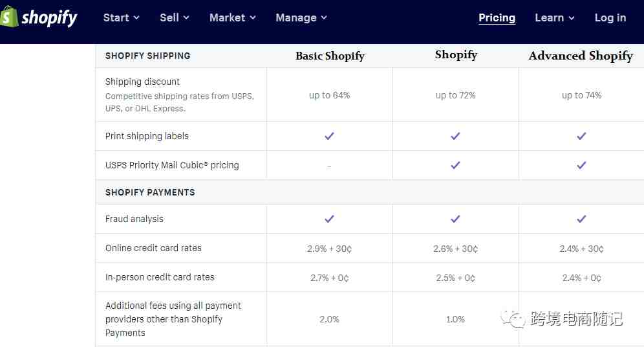The height and width of the screenshot is (347, 644).
Task: Select the Advanced Shopify plan heading
Action: coord(581,56)
